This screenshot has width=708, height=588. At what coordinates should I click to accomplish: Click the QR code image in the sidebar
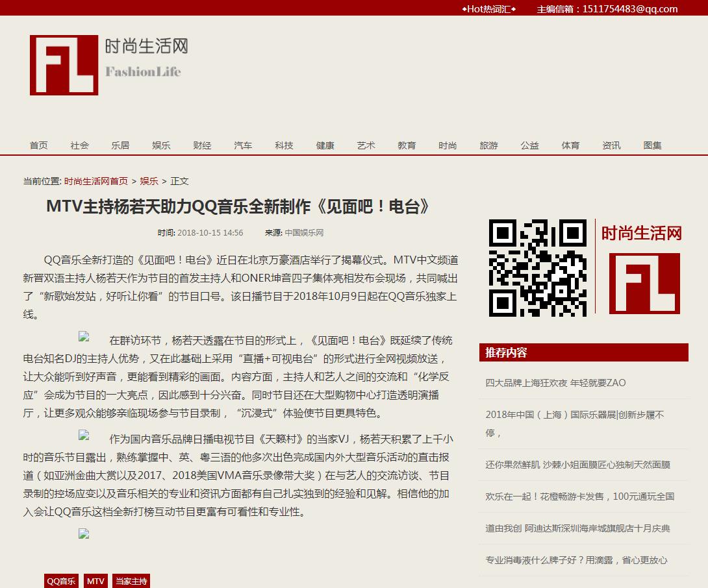coord(538,267)
